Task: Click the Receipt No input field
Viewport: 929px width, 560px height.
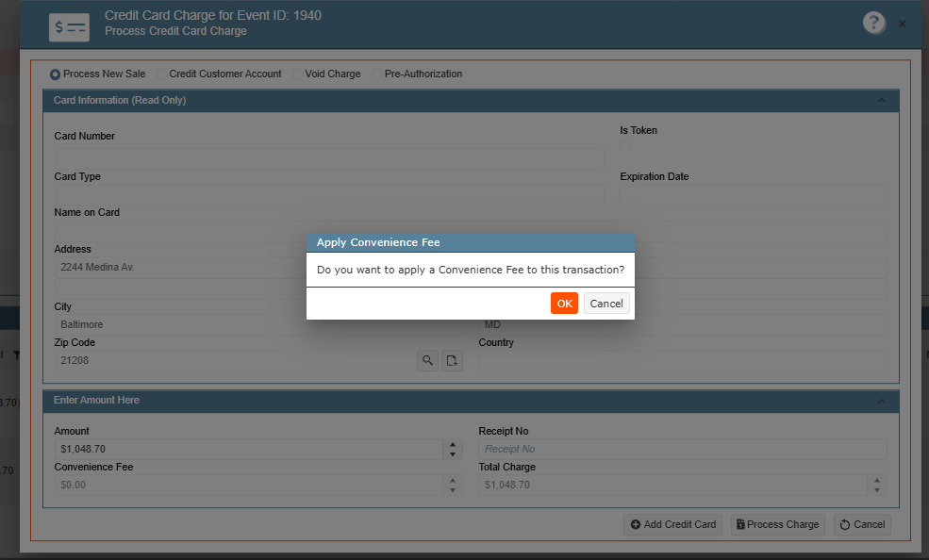Action: coord(683,450)
